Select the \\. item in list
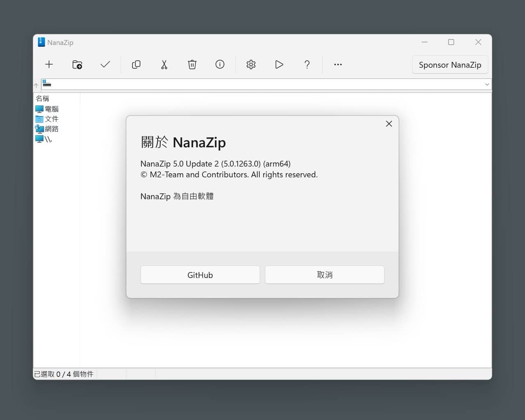The width and height of the screenshot is (525, 420). coord(43,139)
